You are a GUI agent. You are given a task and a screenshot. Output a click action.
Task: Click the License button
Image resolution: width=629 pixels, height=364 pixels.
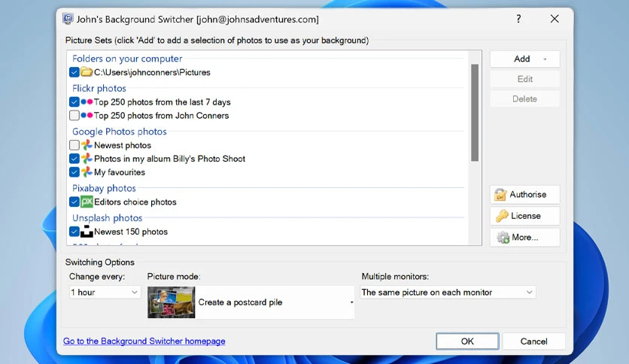[x=524, y=216]
